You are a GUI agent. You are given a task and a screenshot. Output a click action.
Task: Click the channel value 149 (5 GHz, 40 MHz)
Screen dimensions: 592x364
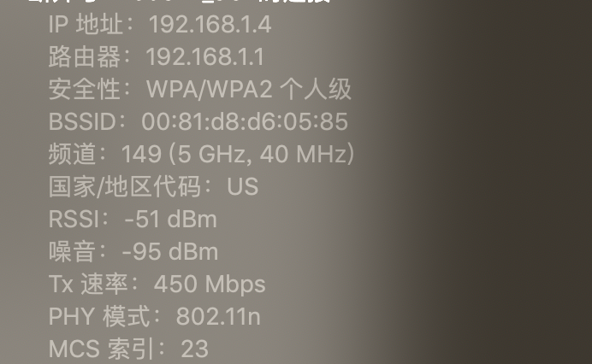tap(238, 155)
